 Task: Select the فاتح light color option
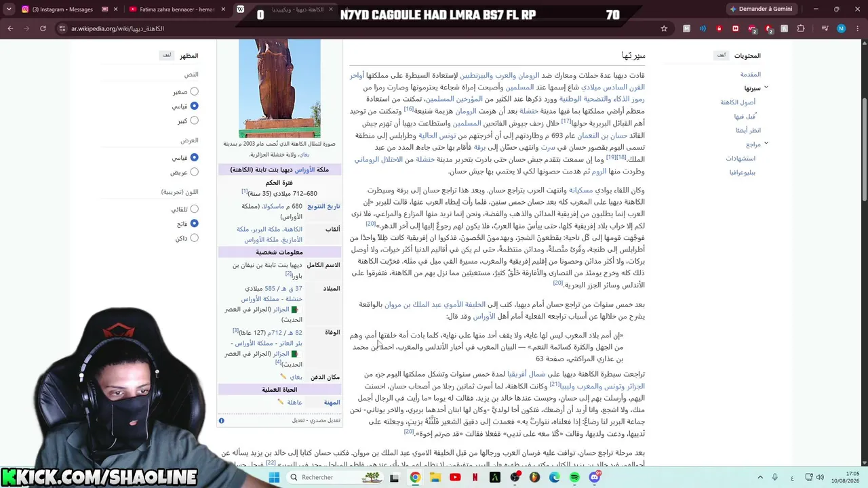point(195,223)
